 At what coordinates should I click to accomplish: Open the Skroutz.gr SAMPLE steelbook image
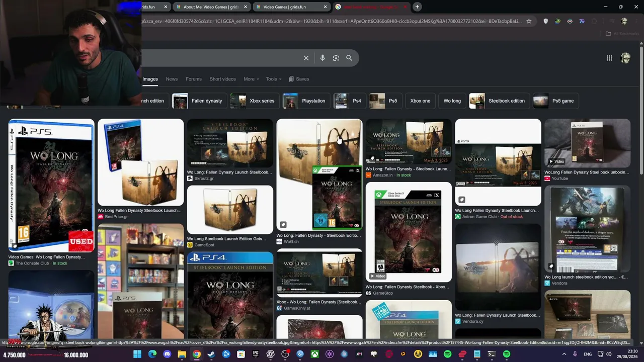(x=230, y=143)
